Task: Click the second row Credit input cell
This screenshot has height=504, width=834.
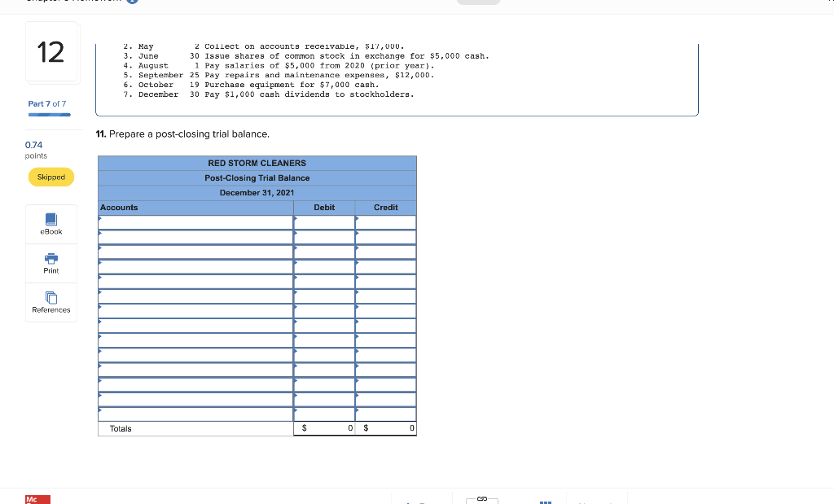Action: [385, 237]
